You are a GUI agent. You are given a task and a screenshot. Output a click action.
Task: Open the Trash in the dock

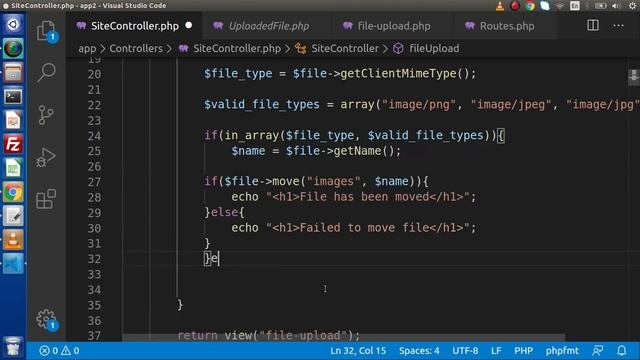click(13, 347)
